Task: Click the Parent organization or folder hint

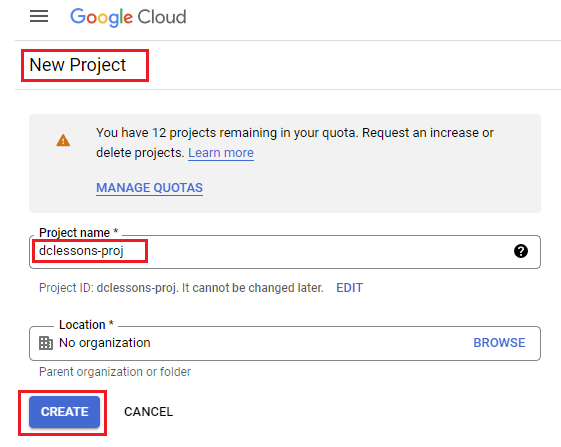Action: pos(115,372)
